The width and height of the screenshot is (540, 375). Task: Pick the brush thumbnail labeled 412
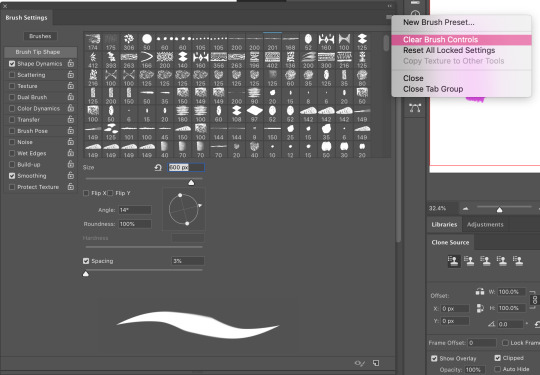point(93,60)
